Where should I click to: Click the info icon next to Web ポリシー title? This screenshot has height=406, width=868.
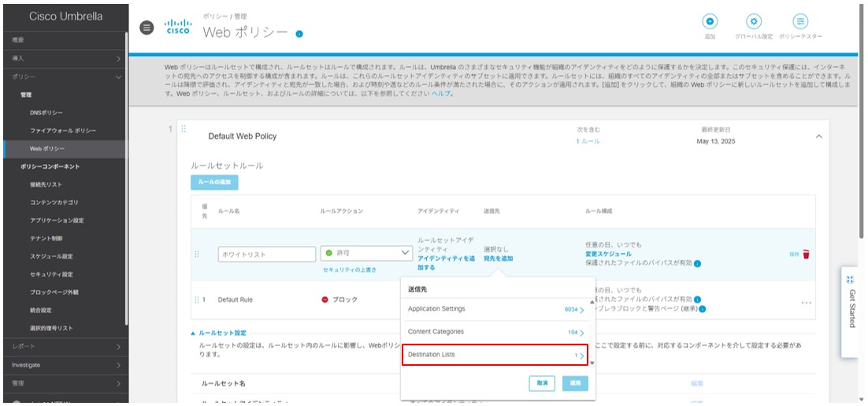[299, 34]
